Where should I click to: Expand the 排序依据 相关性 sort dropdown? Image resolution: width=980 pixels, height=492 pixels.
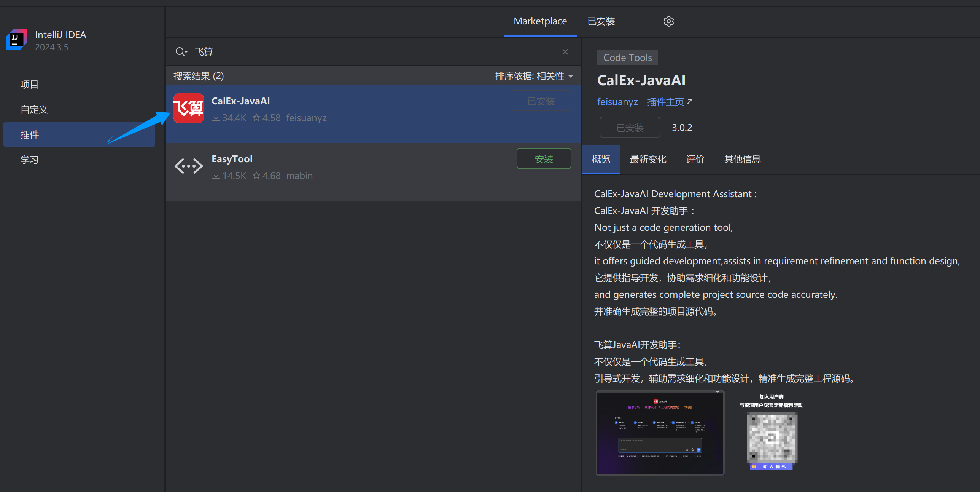click(534, 76)
